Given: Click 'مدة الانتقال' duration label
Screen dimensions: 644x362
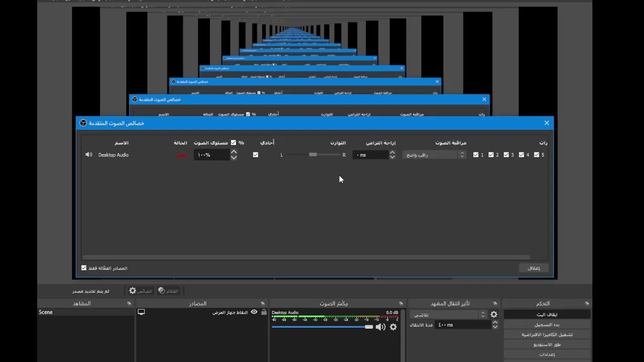Looking at the screenshot, I should pyautogui.click(x=421, y=325).
